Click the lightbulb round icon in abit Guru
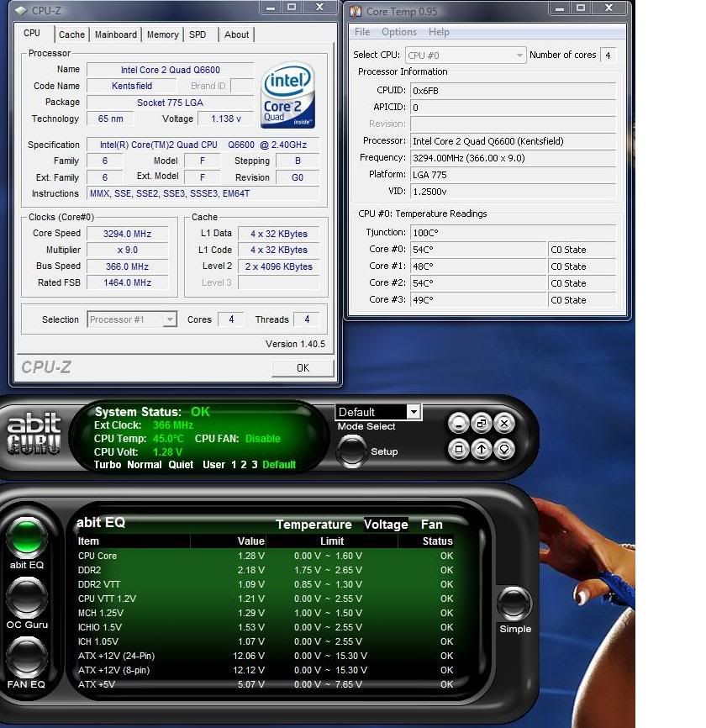The image size is (706, 728). point(504,449)
